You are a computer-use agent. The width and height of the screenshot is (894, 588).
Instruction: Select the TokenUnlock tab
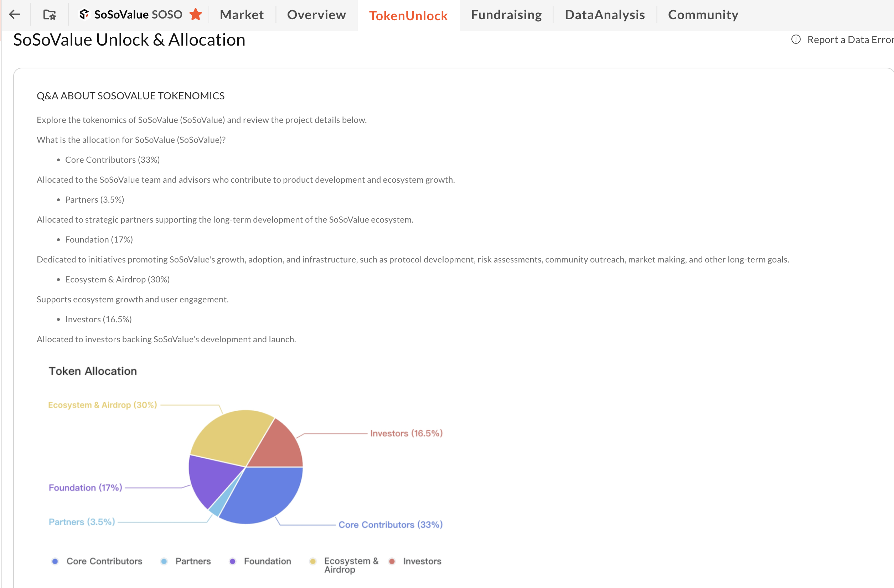coord(408,16)
